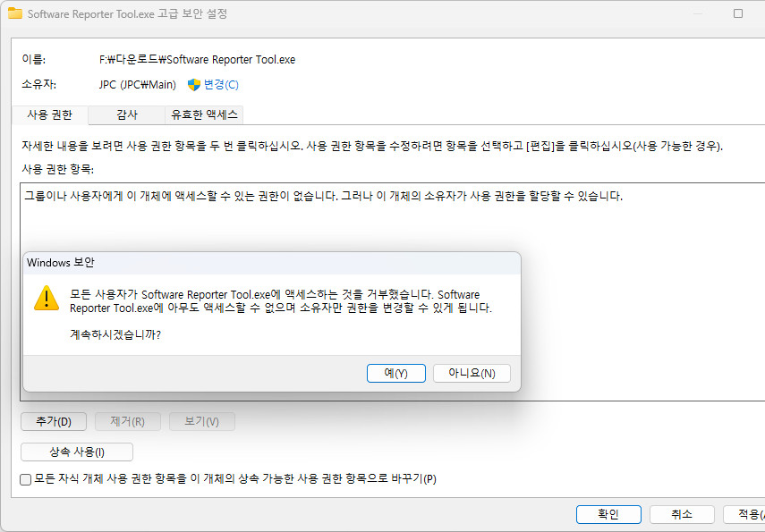Click the 사용 권한 항목: label

click(x=57, y=169)
